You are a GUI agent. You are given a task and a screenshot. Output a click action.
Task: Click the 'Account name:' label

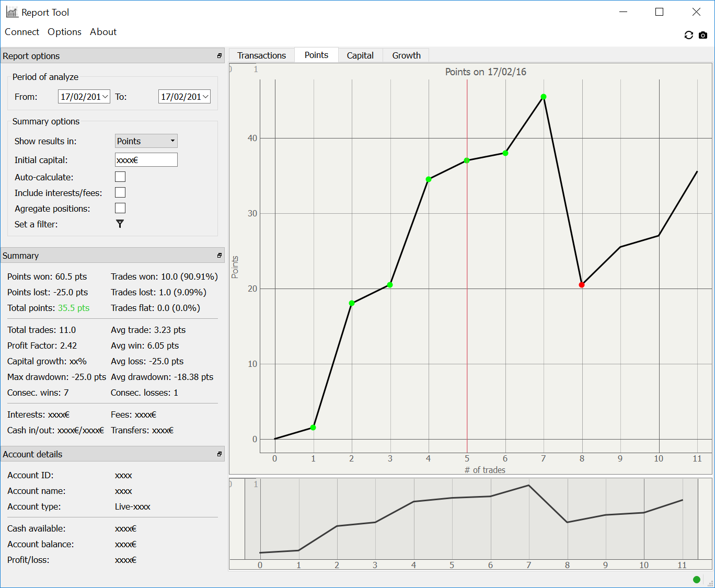pyautogui.click(x=37, y=491)
